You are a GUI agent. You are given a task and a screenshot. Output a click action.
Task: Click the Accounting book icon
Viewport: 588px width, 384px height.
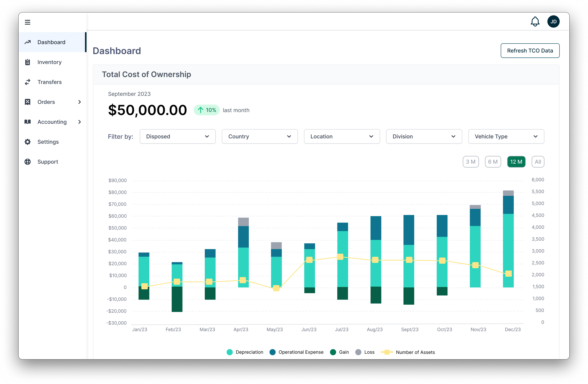pos(28,122)
